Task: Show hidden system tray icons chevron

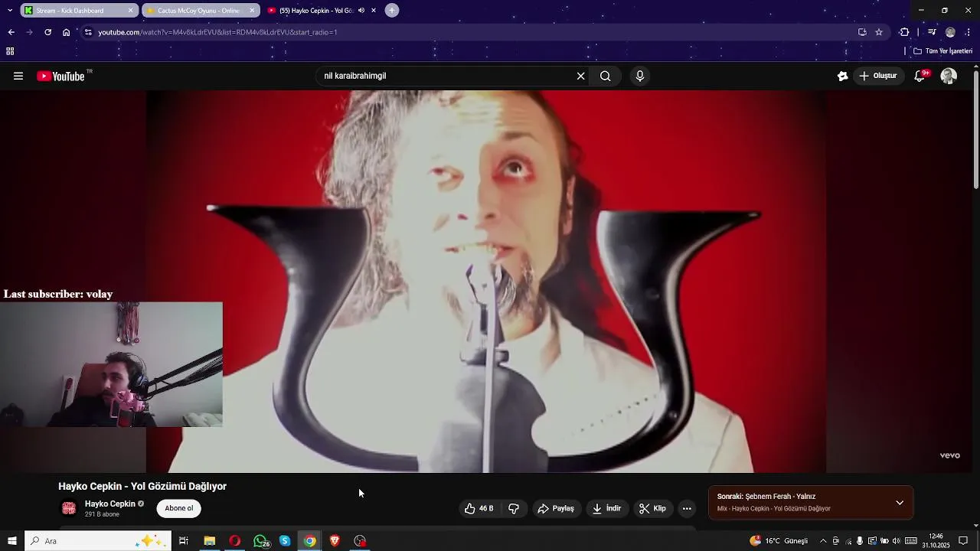Action: click(823, 541)
